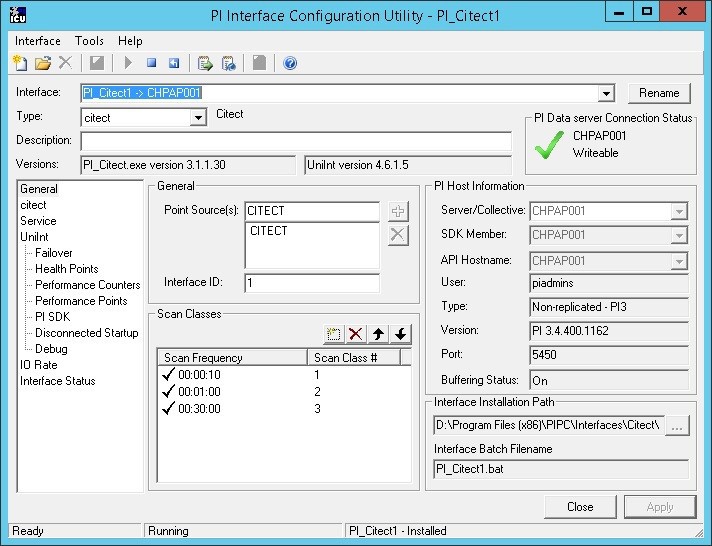Select PI SDK tree item
The width and height of the screenshot is (712, 546).
[53, 317]
